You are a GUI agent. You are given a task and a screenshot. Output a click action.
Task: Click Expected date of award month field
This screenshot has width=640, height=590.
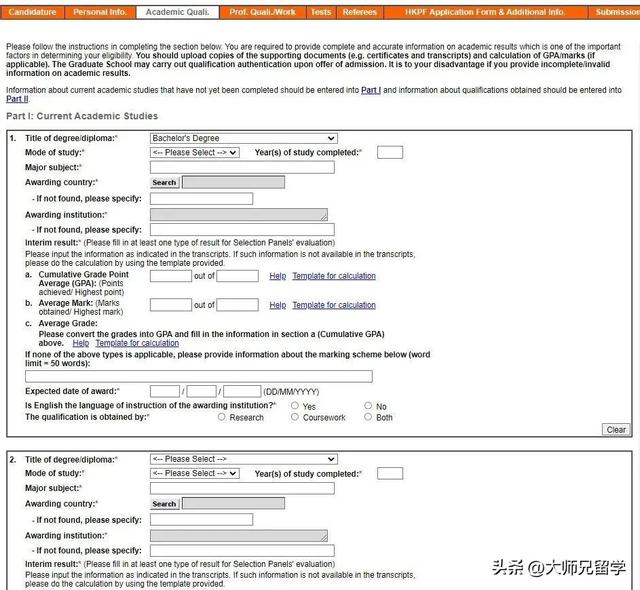pos(202,391)
